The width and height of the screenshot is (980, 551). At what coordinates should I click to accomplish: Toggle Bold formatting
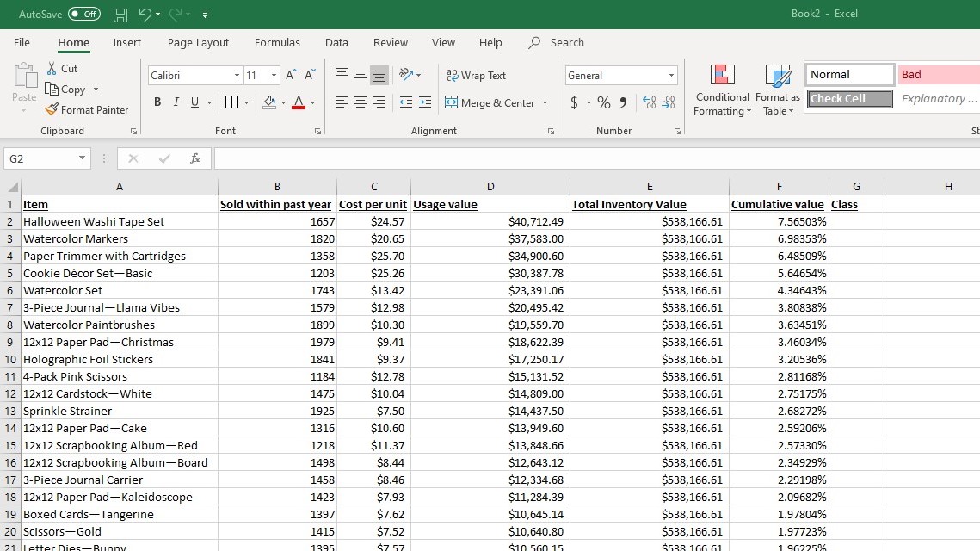coord(157,102)
